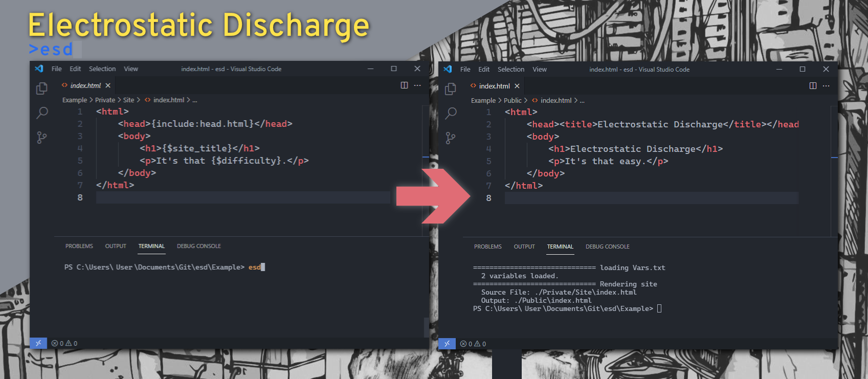
Task: Expand breadcrumb ellipsis in left window
Action: click(x=194, y=100)
